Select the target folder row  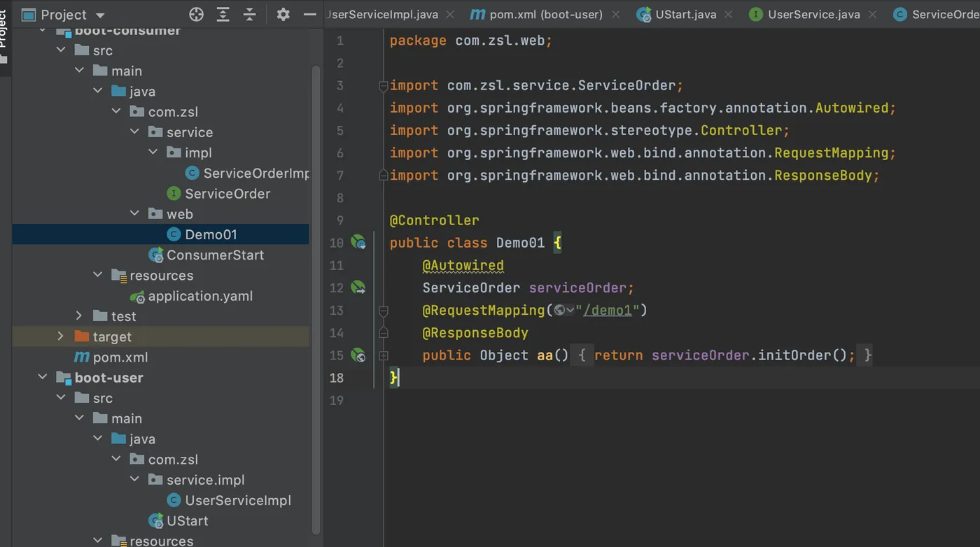pos(160,336)
